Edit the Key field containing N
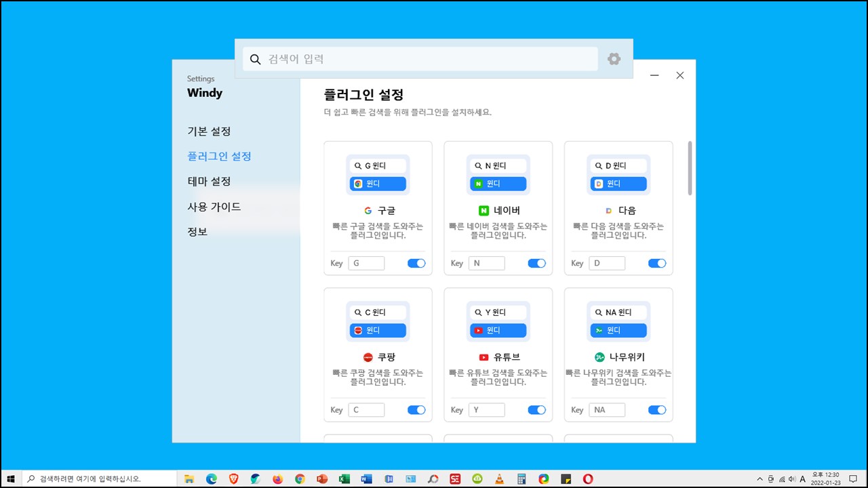868x488 pixels. [486, 263]
